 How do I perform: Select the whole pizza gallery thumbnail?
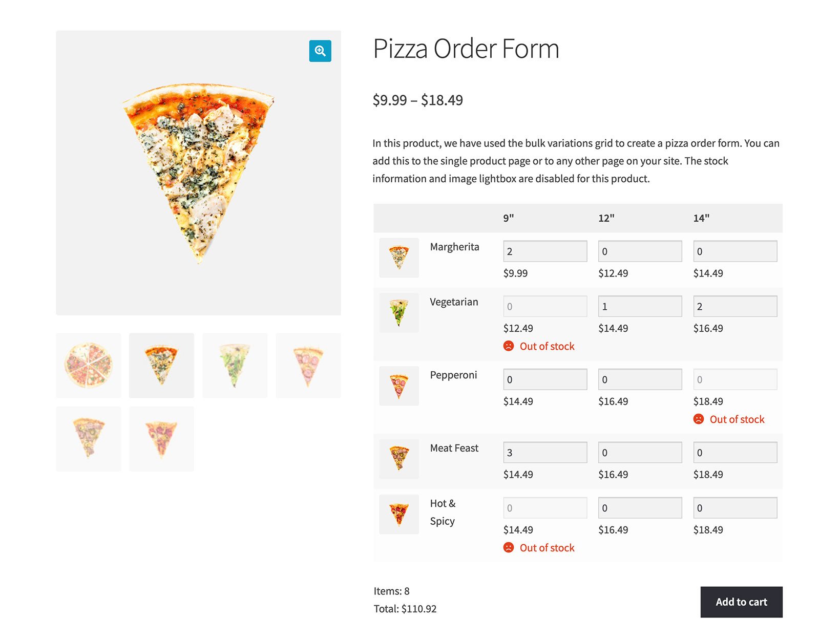[x=88, y=365]
